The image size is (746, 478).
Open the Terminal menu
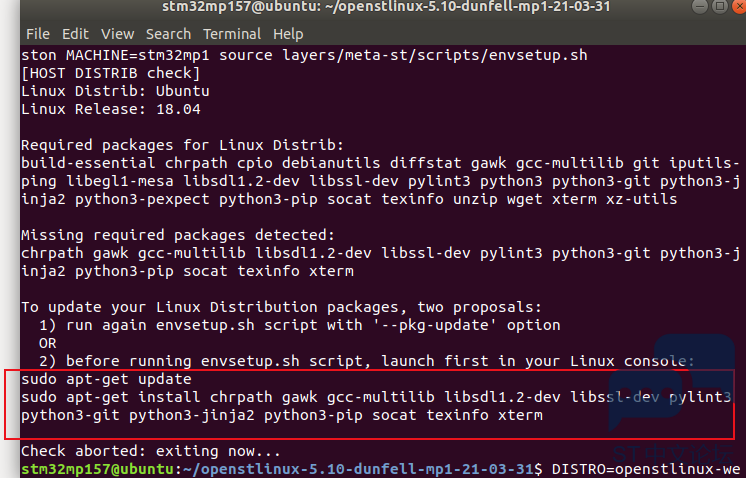[x=232, y=34]
